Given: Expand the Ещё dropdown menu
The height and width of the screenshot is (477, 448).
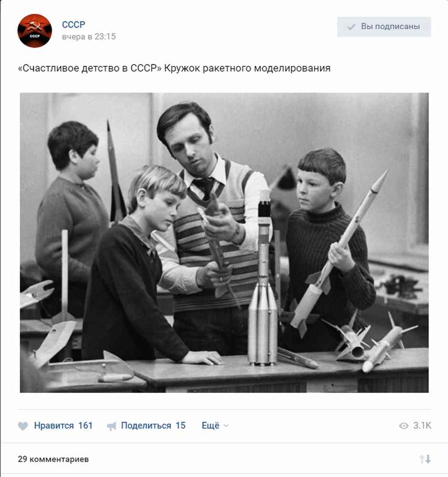Looking at the screenshot, I should click(x=215, y=425).
